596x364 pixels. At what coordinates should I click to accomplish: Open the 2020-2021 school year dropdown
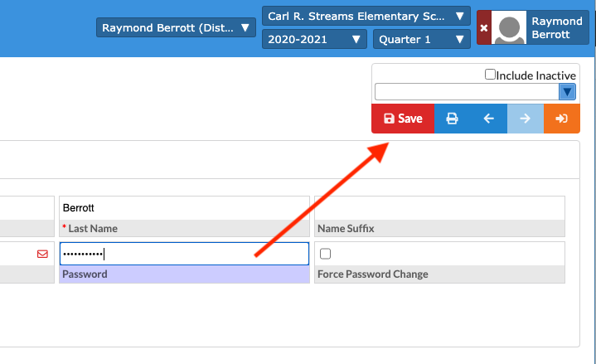point(314,39)
